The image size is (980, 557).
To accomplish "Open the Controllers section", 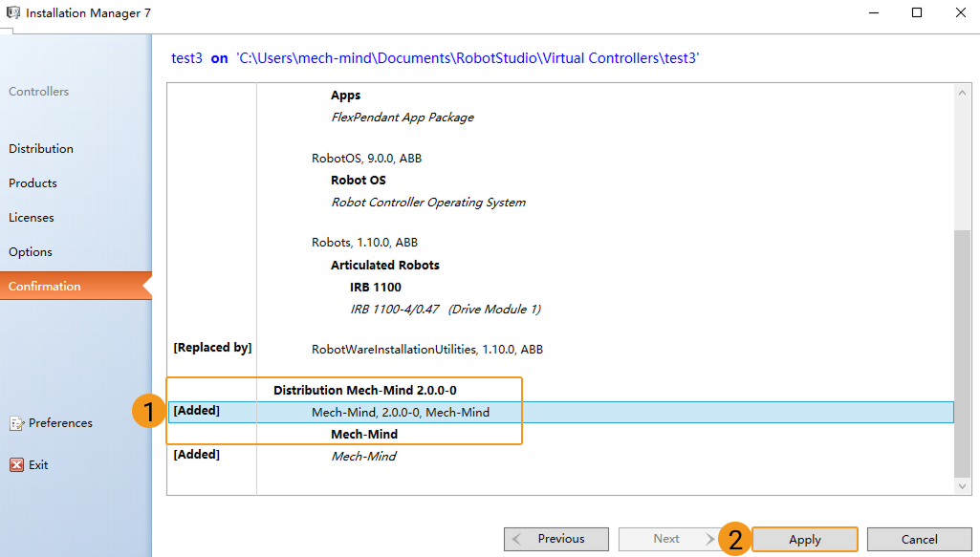I will click(x=39, y=92).
